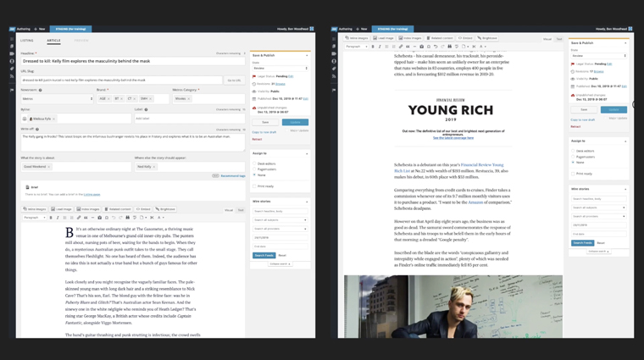Click the flag sidebar icon in the left window
The height and width of the screenshot is (360, 644).
[x=12, y=90]
